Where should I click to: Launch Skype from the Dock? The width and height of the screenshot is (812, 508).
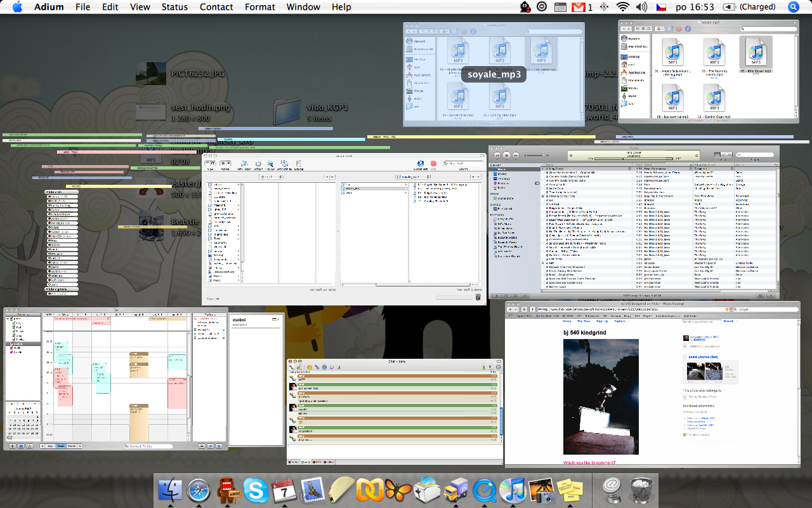click(x=256, y=490)
